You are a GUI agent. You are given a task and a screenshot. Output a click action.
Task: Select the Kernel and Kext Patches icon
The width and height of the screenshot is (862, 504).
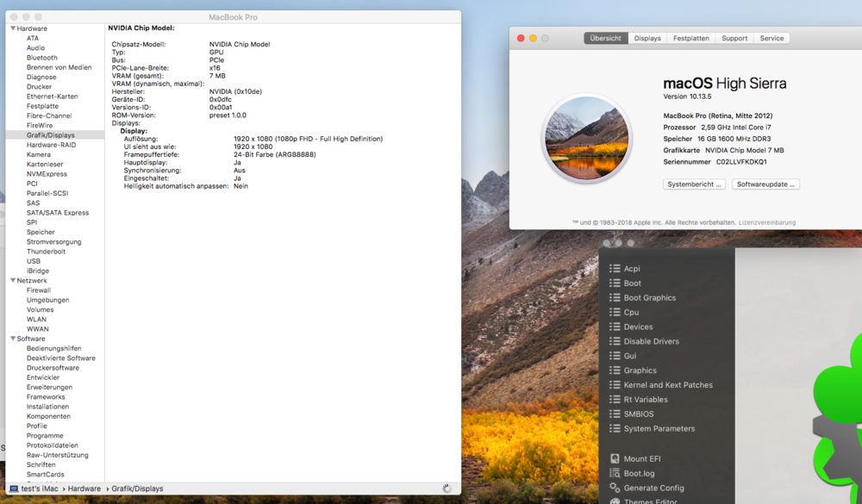pyautogui.click(x=615, y=385)
